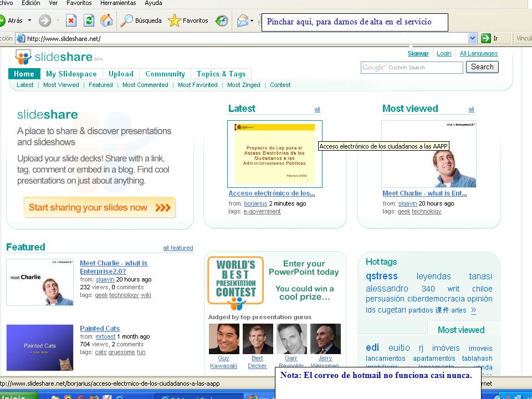Image resolution: width=532 pixels, height=399 pixels.
Task: Open the Búsqueda search toolbar button
Action: (141, 21)
